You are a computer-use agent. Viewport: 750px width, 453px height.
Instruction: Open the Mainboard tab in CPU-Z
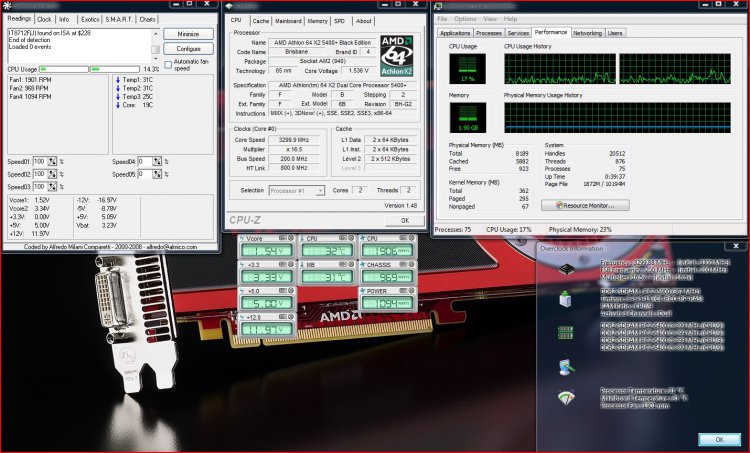[288, 21]
